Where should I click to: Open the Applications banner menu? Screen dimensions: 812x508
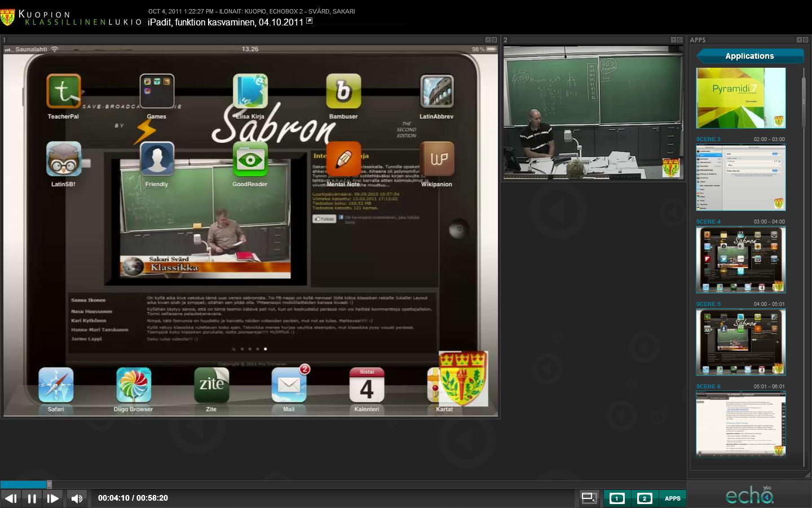pyautogui.click(x=750, y=56)
